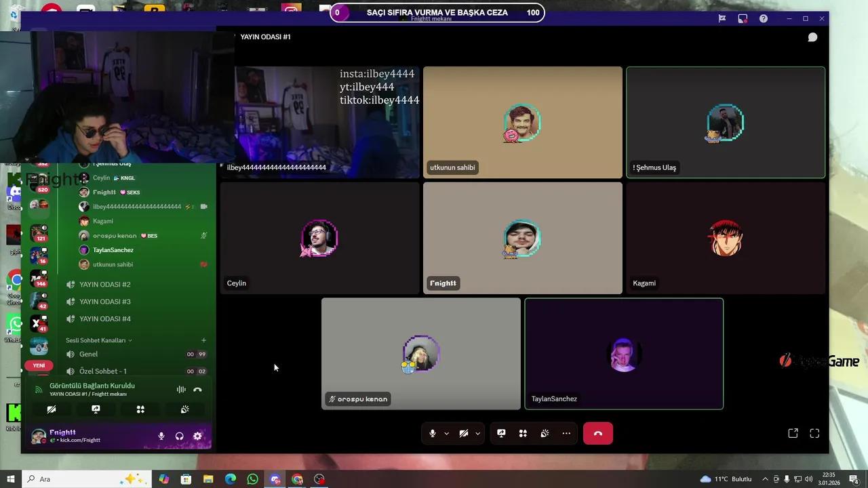This screenshot has height=488, width=868.
Task: Open soundboard in the voice connection panel
Action: [184, 409]
